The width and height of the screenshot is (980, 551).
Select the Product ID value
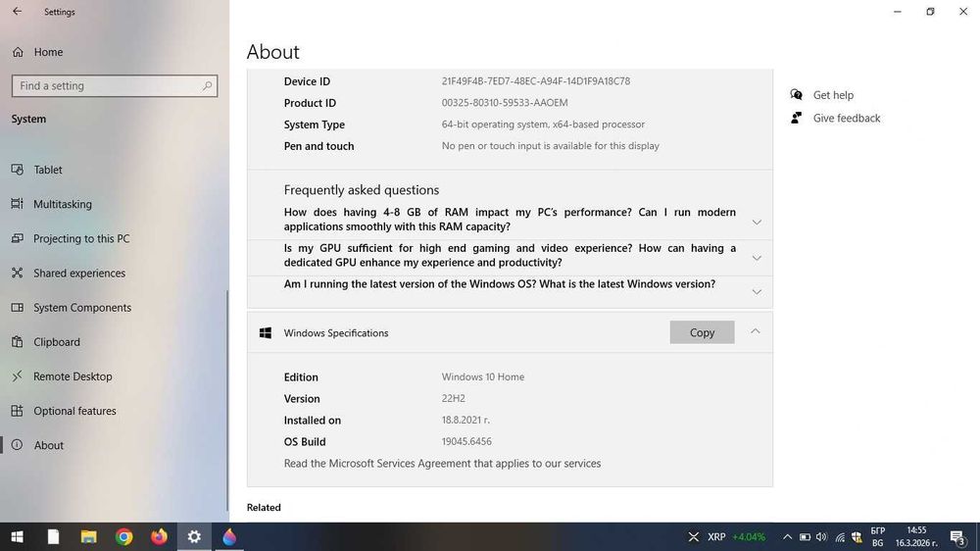point(505,103)
